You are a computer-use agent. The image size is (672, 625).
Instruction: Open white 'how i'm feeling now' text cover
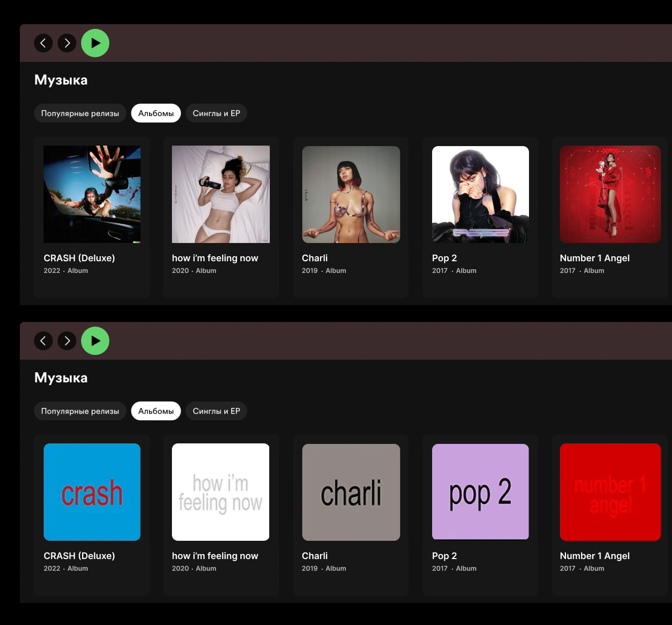(x=221, y=492)
